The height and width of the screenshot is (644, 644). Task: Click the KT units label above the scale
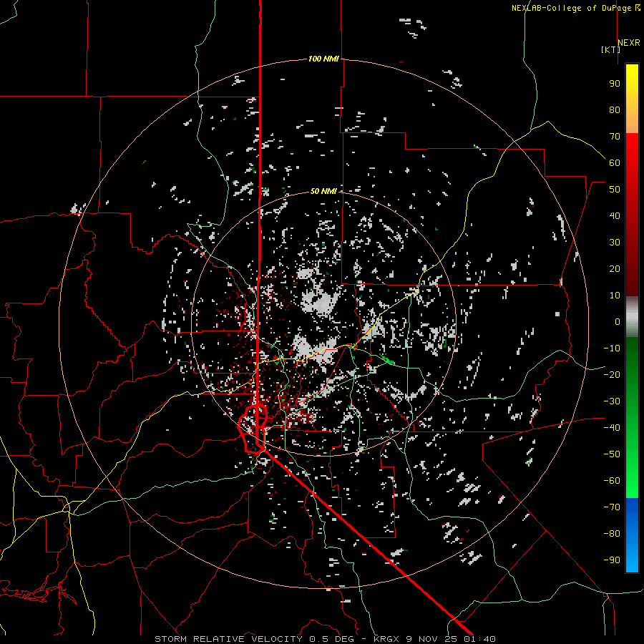coord(610,49)
